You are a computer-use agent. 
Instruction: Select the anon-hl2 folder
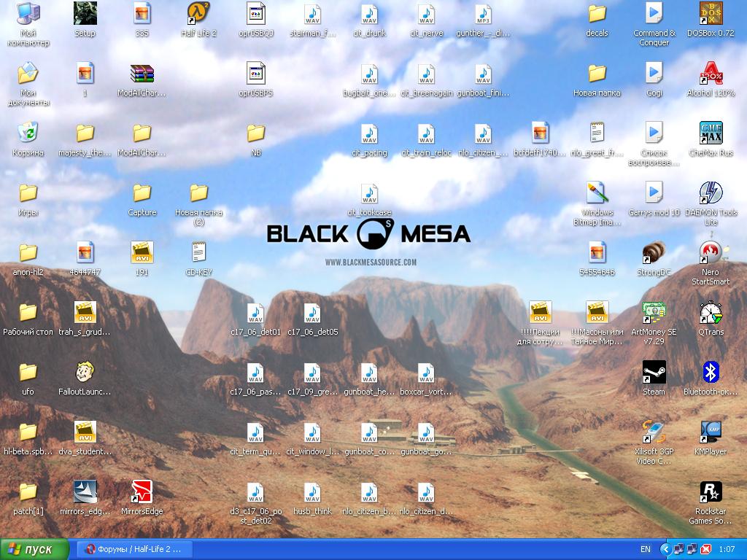coord(28,252)
